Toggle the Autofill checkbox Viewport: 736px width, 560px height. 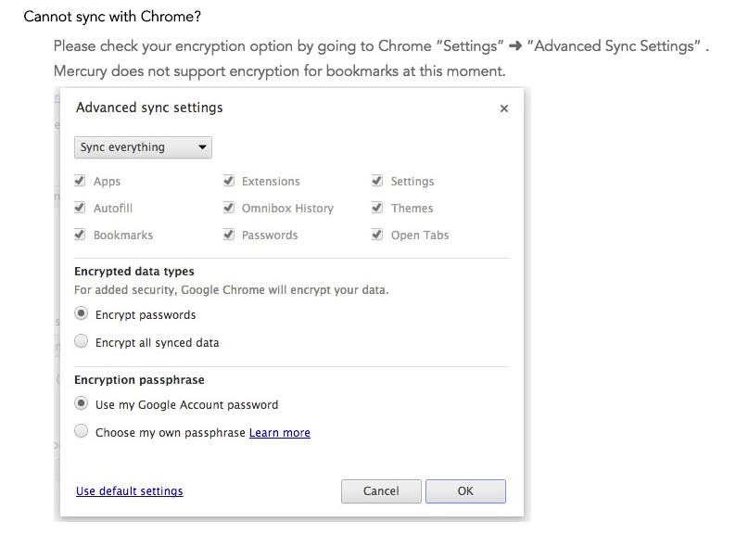pos(81,208)
